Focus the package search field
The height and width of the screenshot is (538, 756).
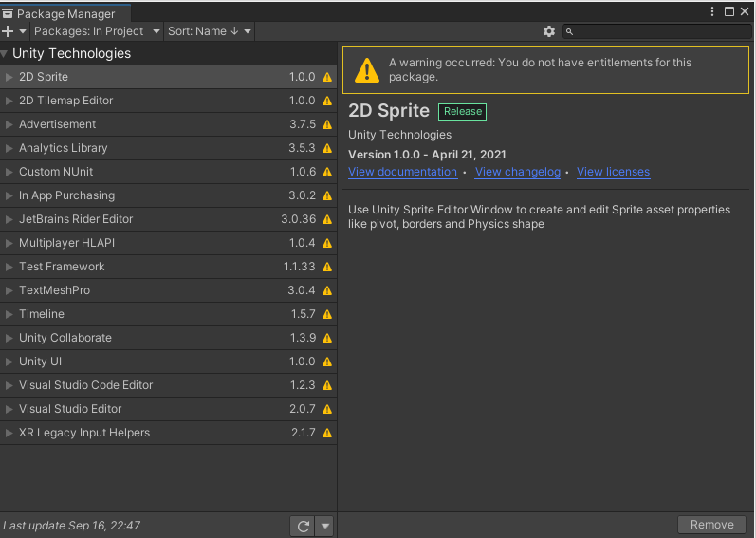(x=656, y=32)
